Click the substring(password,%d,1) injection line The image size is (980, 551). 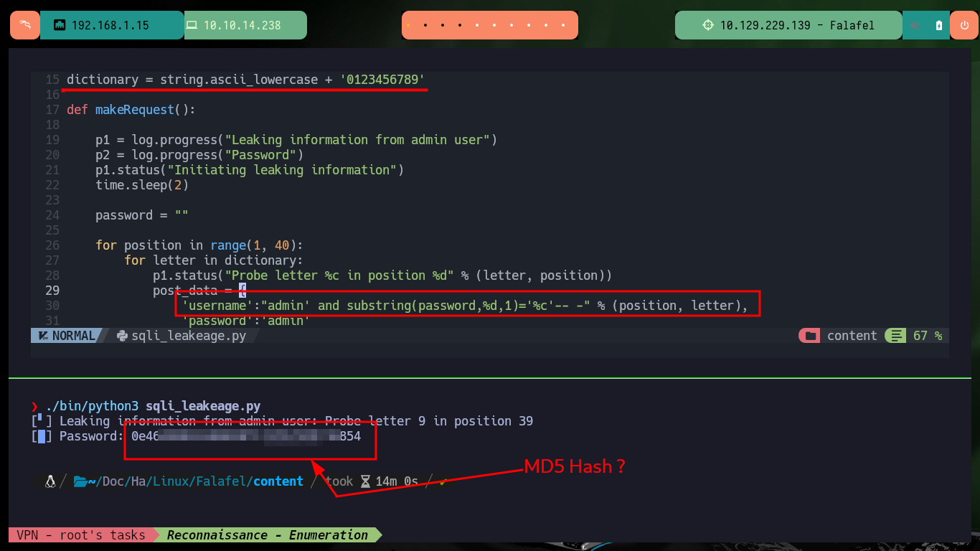click(x=465, y=306)
